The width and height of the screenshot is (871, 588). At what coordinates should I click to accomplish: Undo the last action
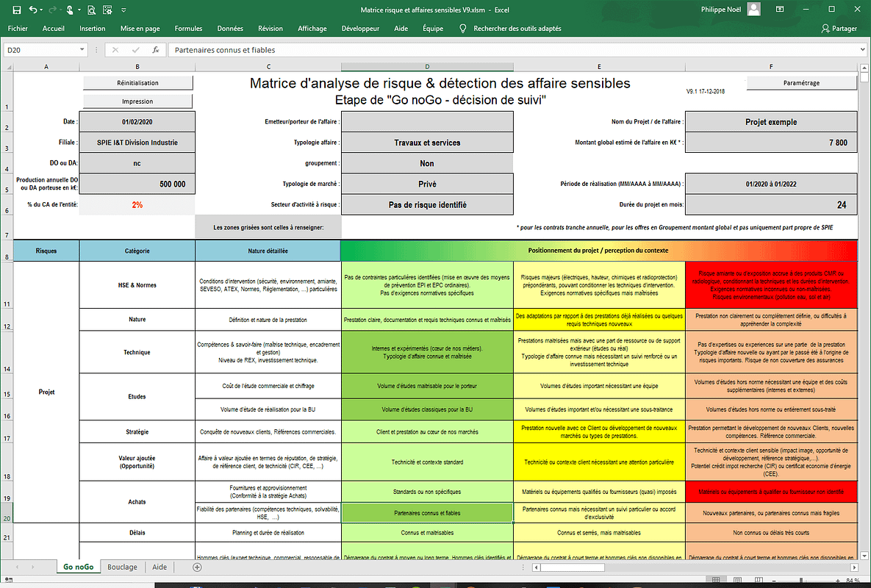[33, 10]
